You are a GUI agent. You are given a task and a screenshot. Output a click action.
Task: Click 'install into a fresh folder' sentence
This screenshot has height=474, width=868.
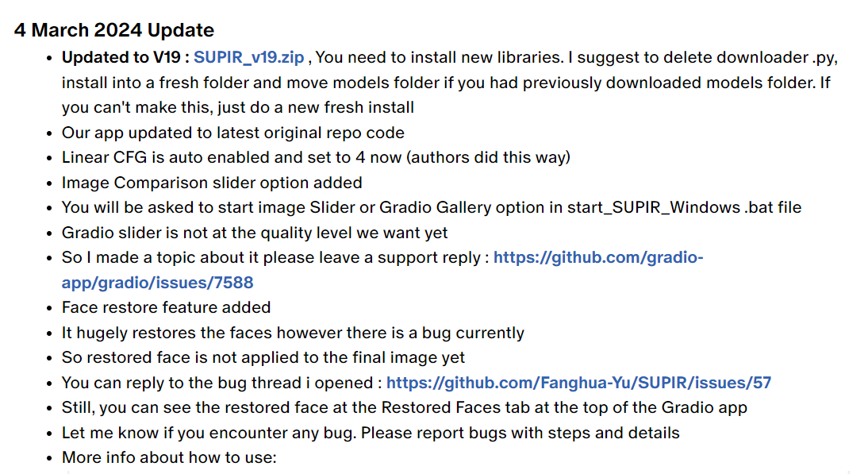click(446, 83)
